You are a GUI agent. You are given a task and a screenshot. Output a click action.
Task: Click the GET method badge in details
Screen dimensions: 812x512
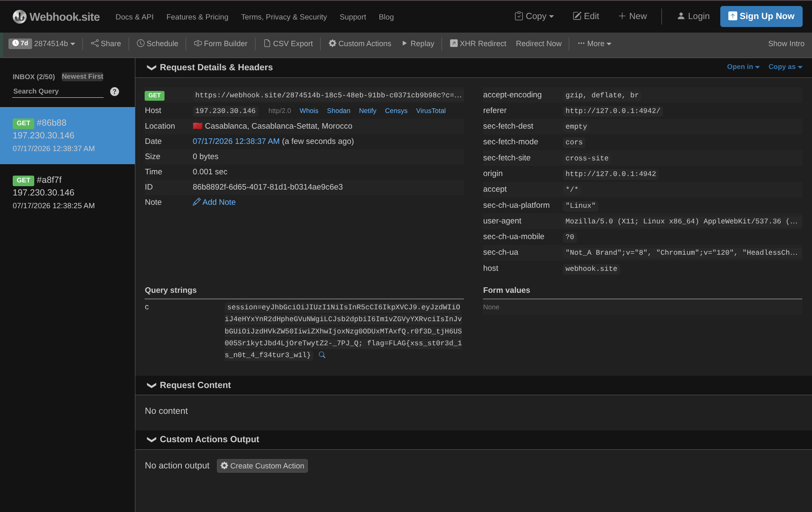click(154, 95)
